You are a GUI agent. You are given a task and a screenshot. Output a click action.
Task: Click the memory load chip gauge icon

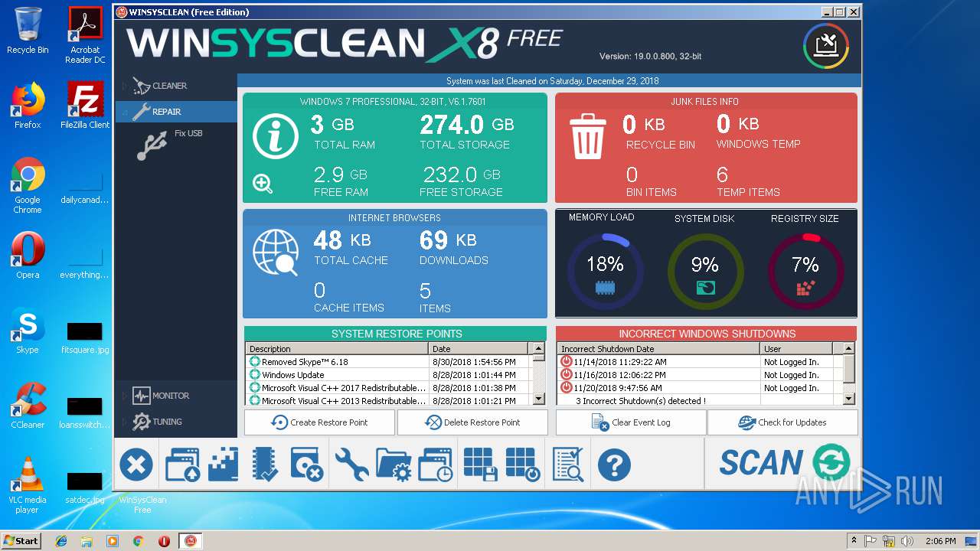coord(605,288)
